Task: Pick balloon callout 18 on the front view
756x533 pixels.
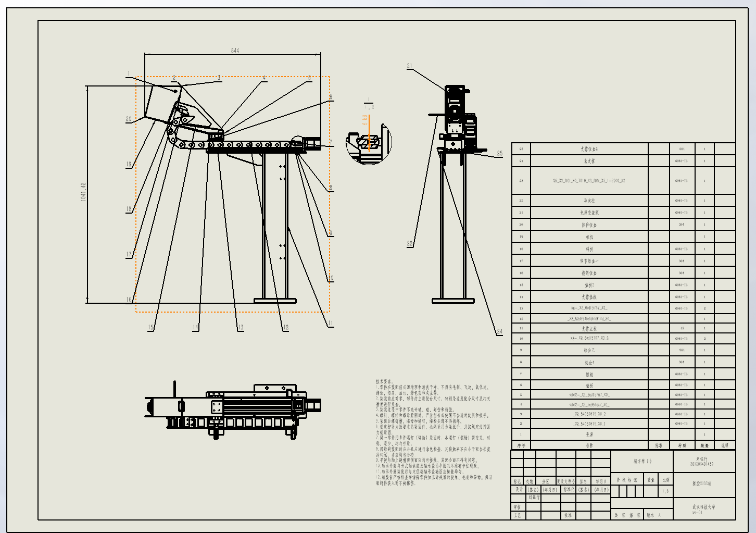Action: click(129, 209)
